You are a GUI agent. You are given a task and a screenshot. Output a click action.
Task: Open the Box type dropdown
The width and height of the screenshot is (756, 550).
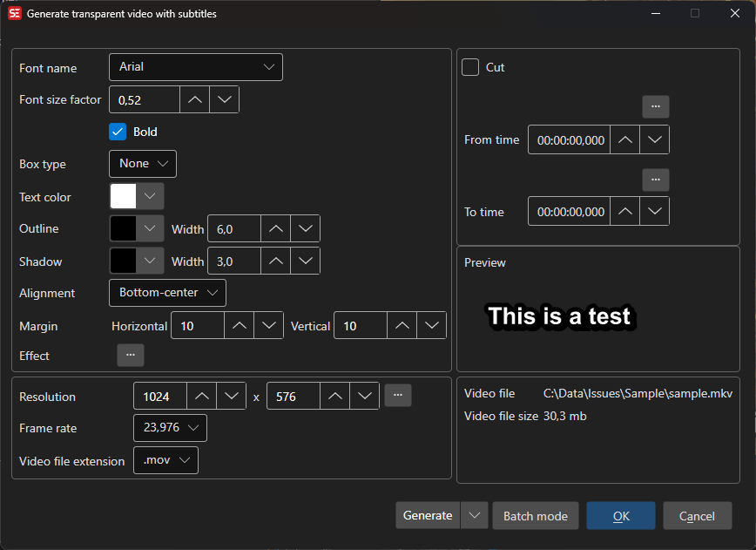(142, 163)
